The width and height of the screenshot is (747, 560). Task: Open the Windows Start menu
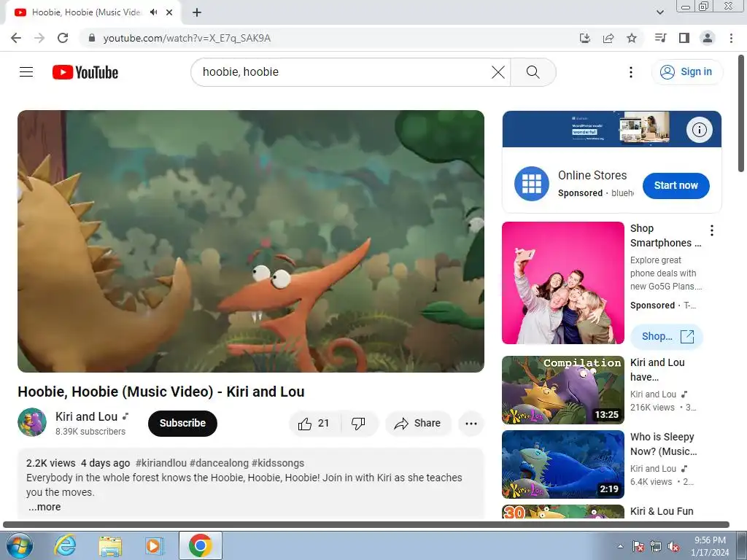tap(20, 545)
